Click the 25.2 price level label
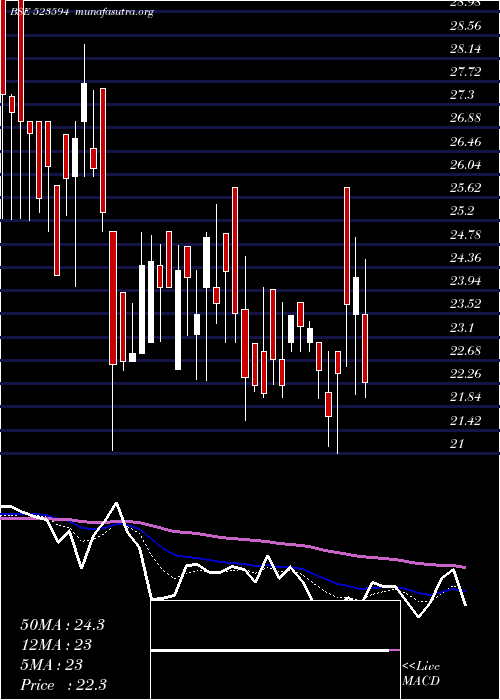500x700 pixels. [x=462, y=211]
